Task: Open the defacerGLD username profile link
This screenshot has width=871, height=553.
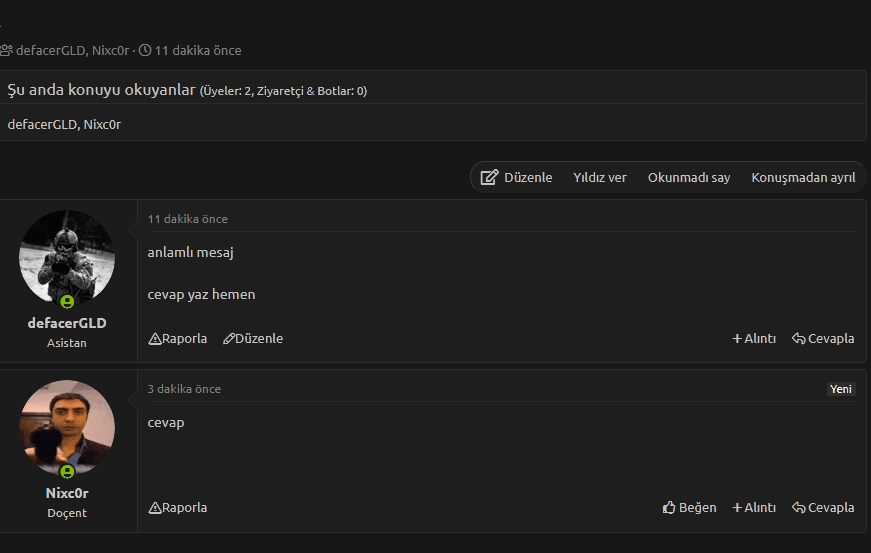Action: click(x=67, y=323)
